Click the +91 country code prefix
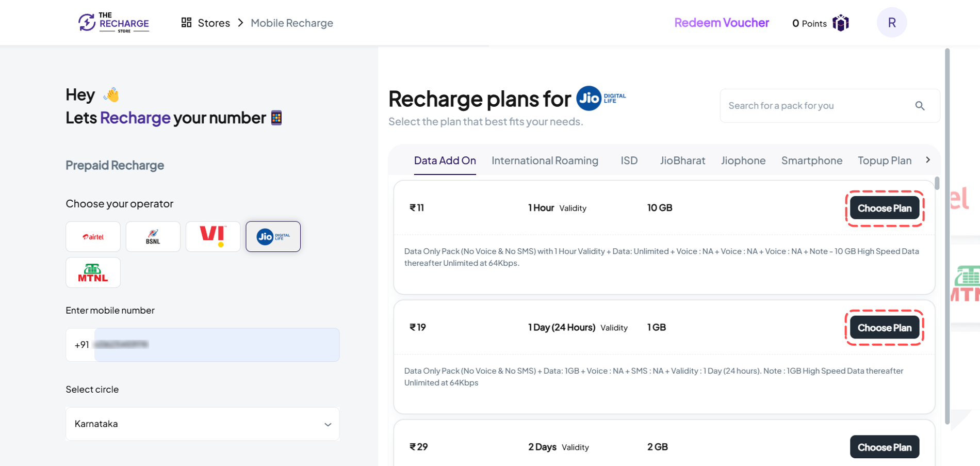 81,345
